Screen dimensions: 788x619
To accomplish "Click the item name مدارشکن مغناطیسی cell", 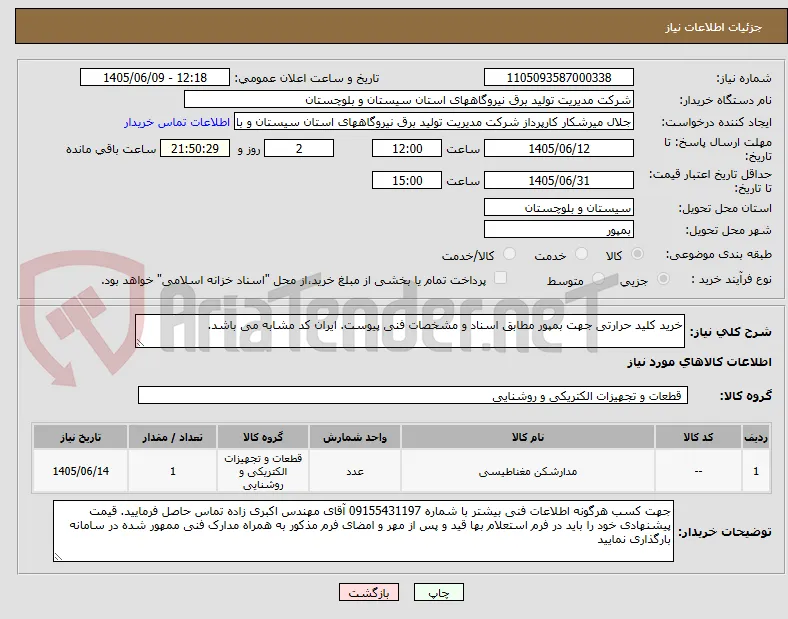I will [x=528, y=471].
